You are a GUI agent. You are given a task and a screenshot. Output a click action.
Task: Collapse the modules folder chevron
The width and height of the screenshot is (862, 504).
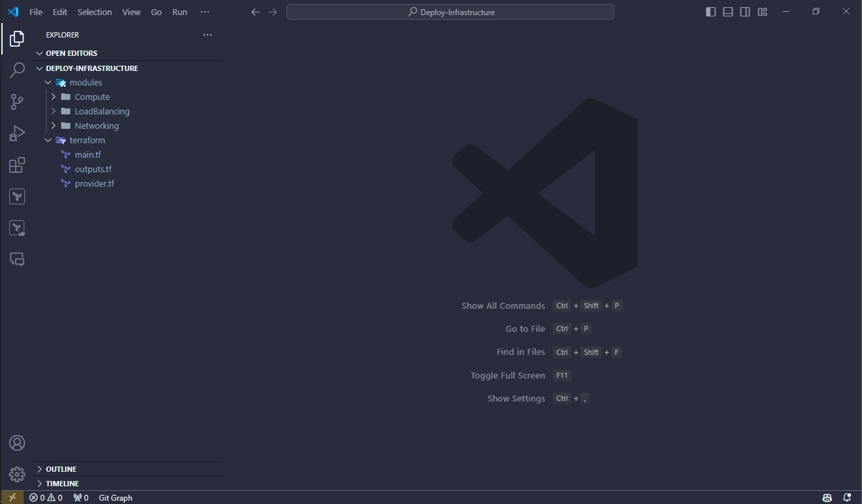click(48, 82)
